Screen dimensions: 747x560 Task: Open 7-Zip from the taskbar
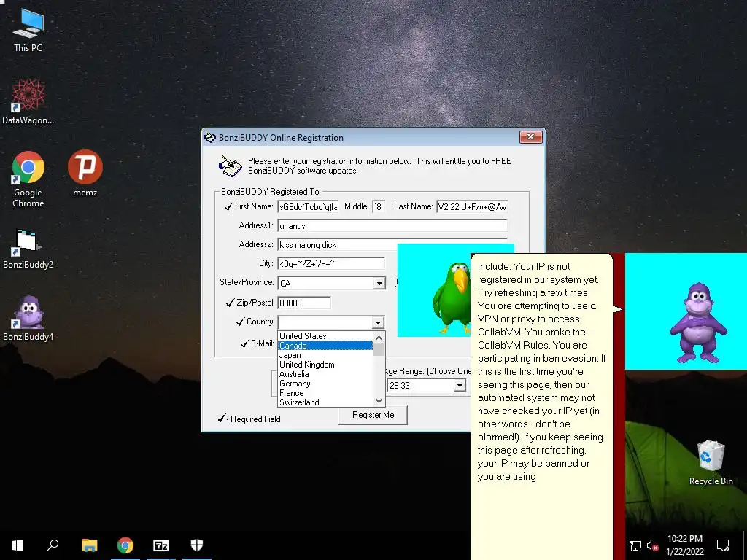coord(161,545)
